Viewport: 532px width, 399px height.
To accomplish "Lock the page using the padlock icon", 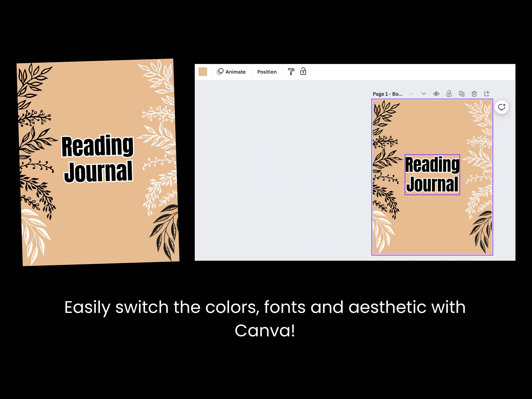I will [449, 94].
